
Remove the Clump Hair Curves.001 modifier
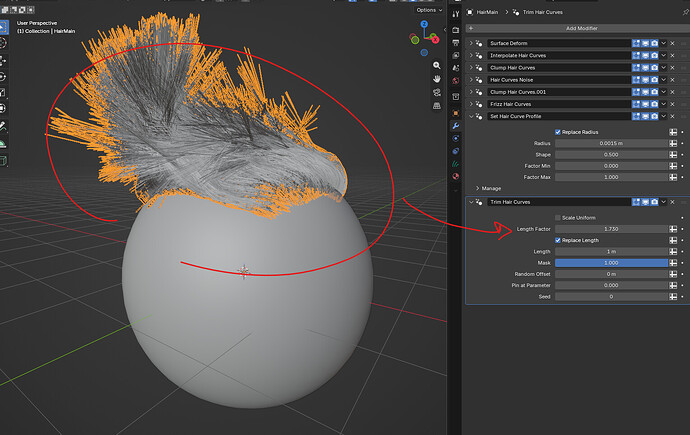point(672,92)
